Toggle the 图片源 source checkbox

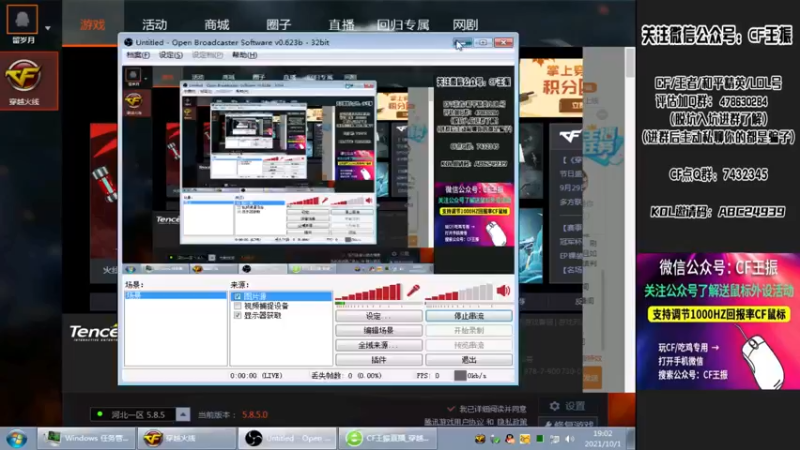(237, 296)
